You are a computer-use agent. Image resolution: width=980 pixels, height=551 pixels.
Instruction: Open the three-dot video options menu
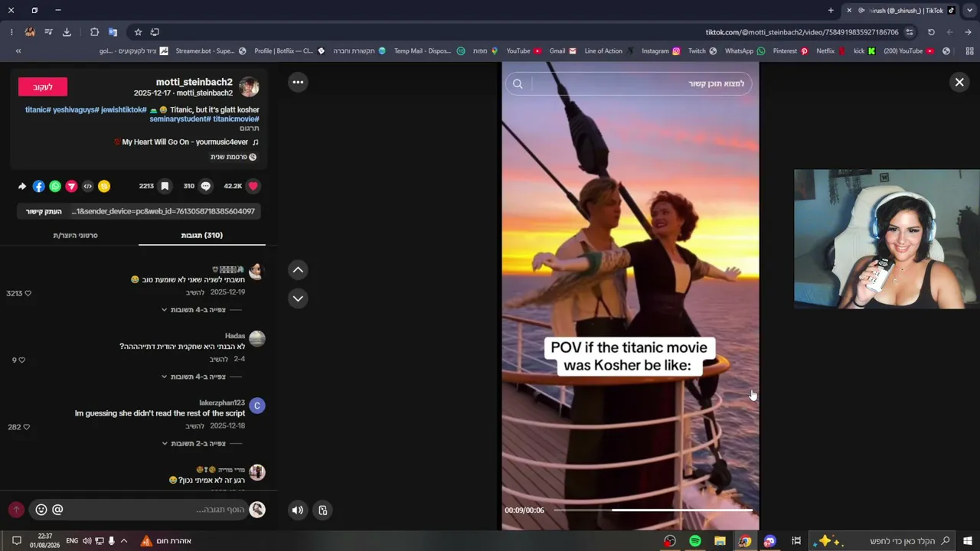point(298,82)
